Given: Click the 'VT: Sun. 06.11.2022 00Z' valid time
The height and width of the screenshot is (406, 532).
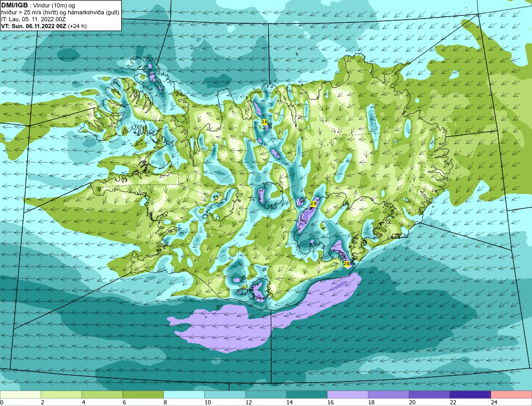Looking at the screenshot, I should click(34, 26).
